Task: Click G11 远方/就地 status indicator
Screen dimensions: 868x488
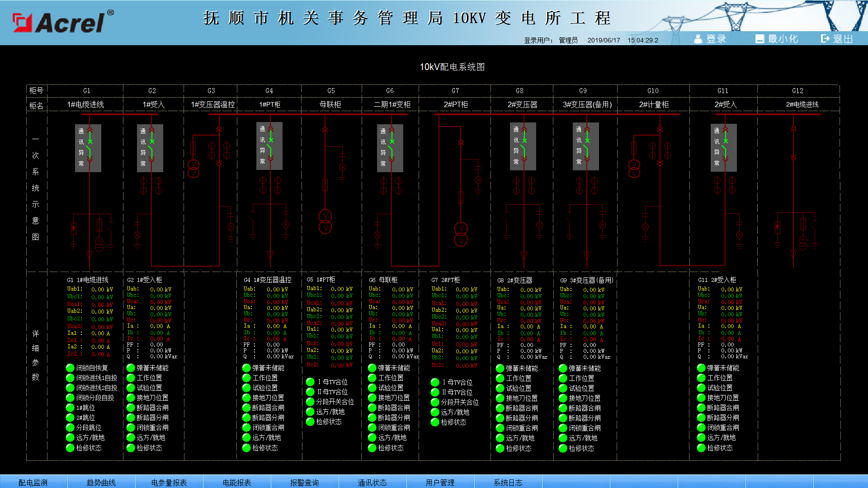Action: pos(701,437)
